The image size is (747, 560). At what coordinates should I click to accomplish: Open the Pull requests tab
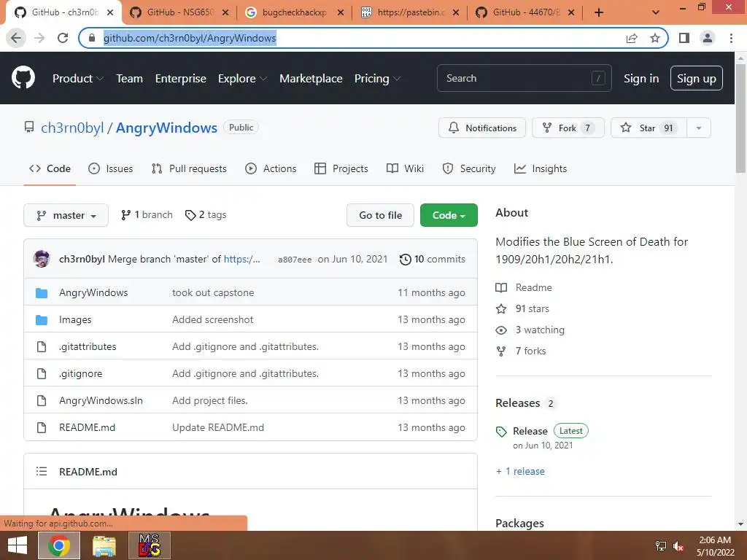point(189,168)
